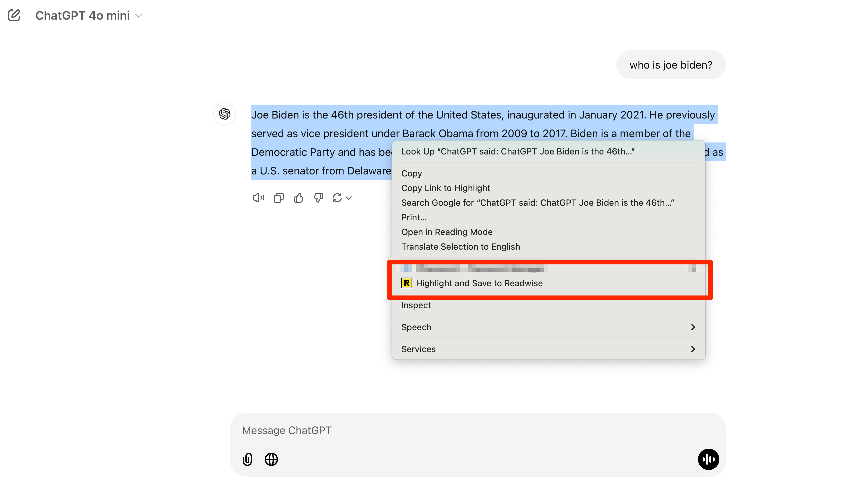Start voice mode with the waveform button
The width and height of the screenshot is (868, 480).
708,459
